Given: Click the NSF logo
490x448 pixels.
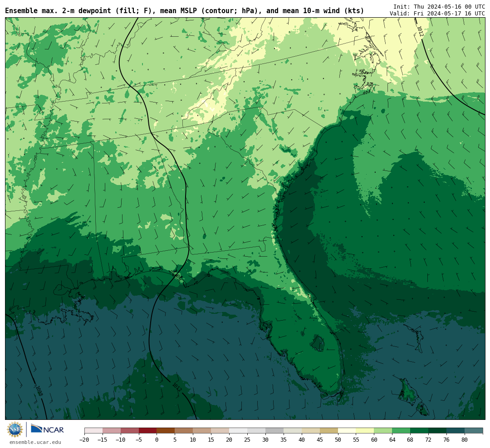Looking at the screenshot, I should [15, 429].
